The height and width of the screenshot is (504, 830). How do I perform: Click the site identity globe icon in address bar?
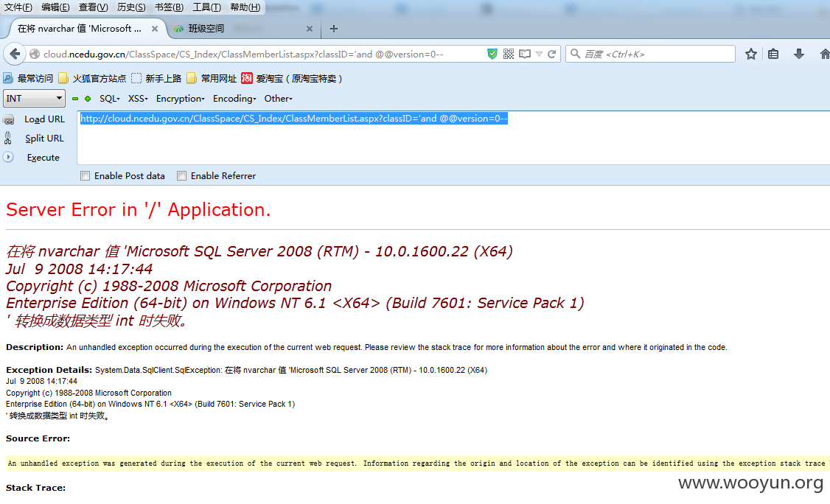[35, 54]
